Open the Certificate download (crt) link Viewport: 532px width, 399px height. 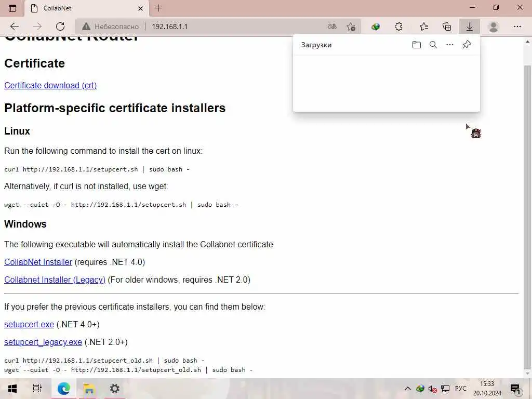(x=50, y=86)
